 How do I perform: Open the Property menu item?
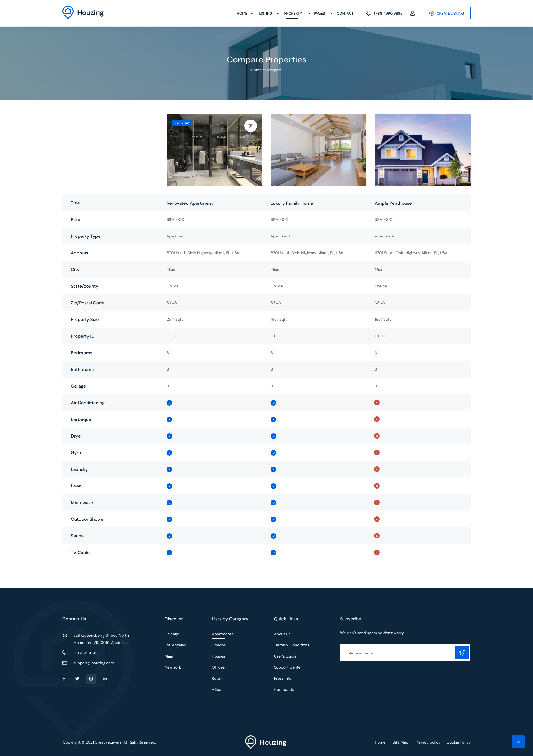(293, 14)
